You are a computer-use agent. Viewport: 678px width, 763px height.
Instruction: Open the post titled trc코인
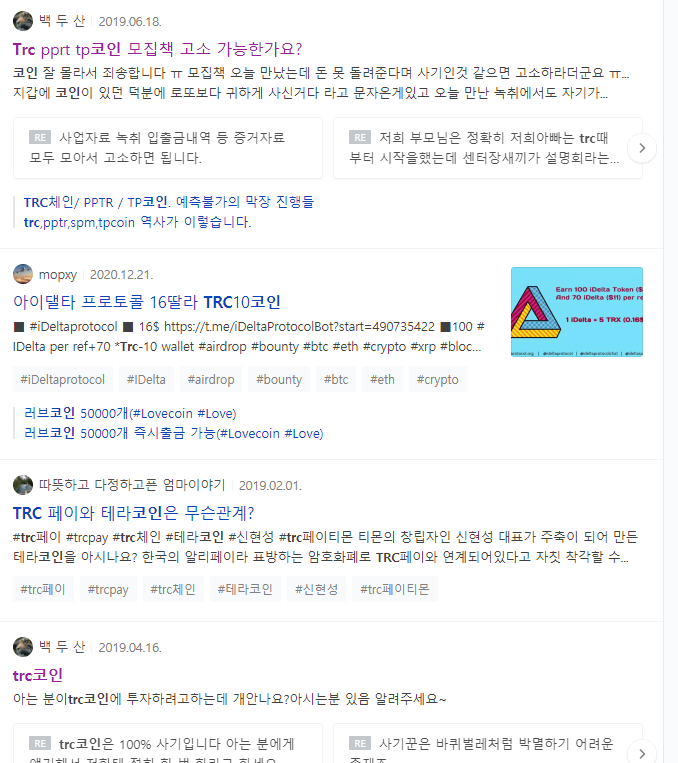point(38,675)
